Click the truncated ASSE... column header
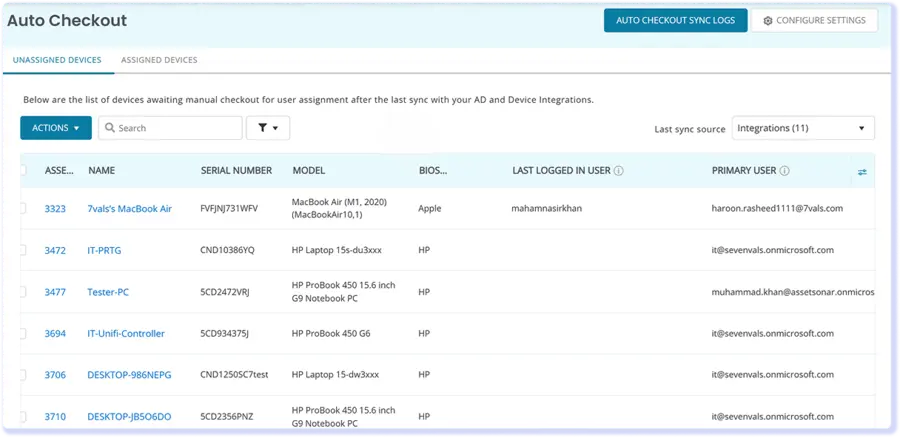The width and height of the screenshot is (900, 438). click(x=59, y=170)
